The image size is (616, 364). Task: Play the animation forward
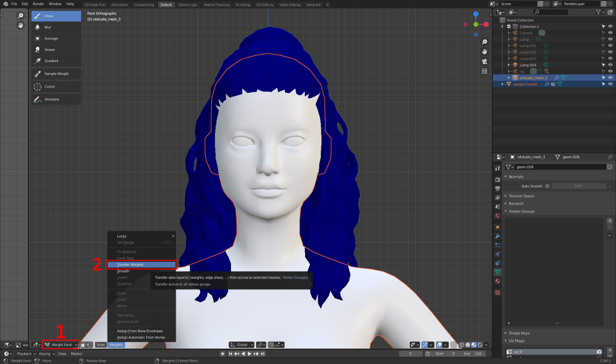(x=251, y=354)
